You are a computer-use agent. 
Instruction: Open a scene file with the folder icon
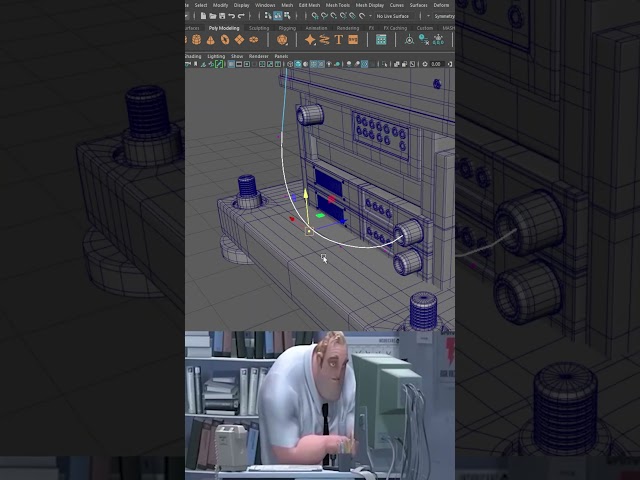[213, 16]
